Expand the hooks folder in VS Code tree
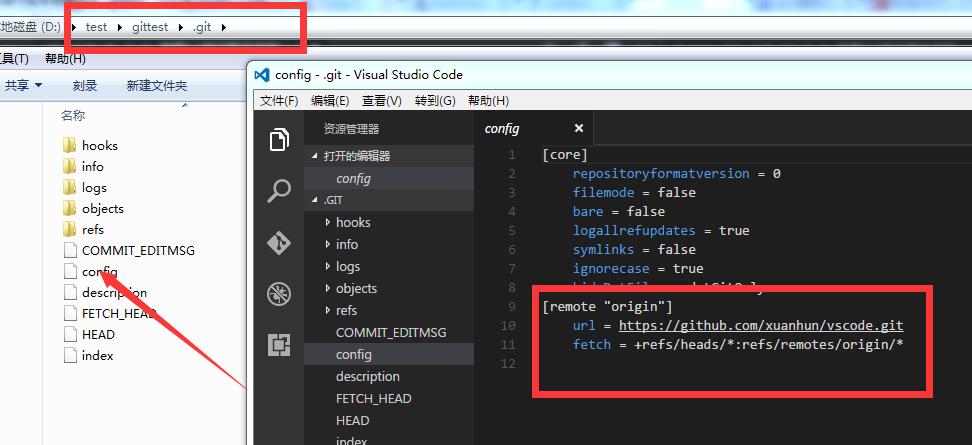Screen dimensions: 972x445 click(x=328, y=222)
